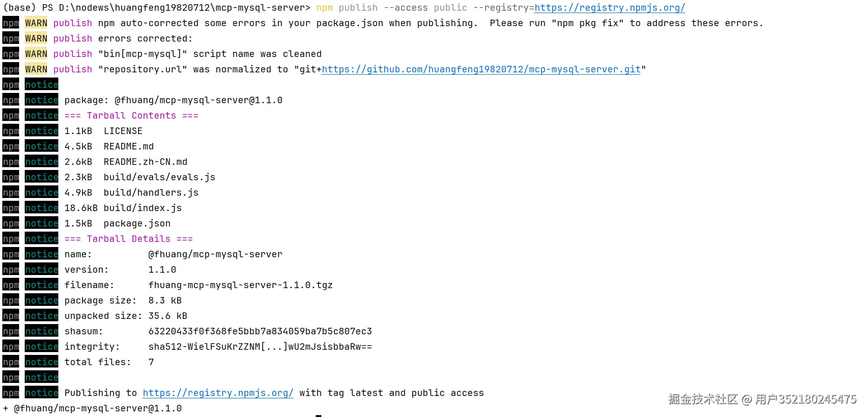Open the registry.npmjs.org link in the publish command
The height and width of the screenshot is (417, 868).
(609, 8)
